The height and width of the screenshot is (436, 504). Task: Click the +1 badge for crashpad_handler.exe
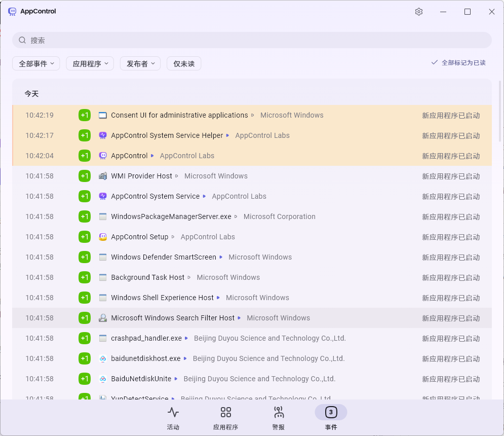point(85,338)
